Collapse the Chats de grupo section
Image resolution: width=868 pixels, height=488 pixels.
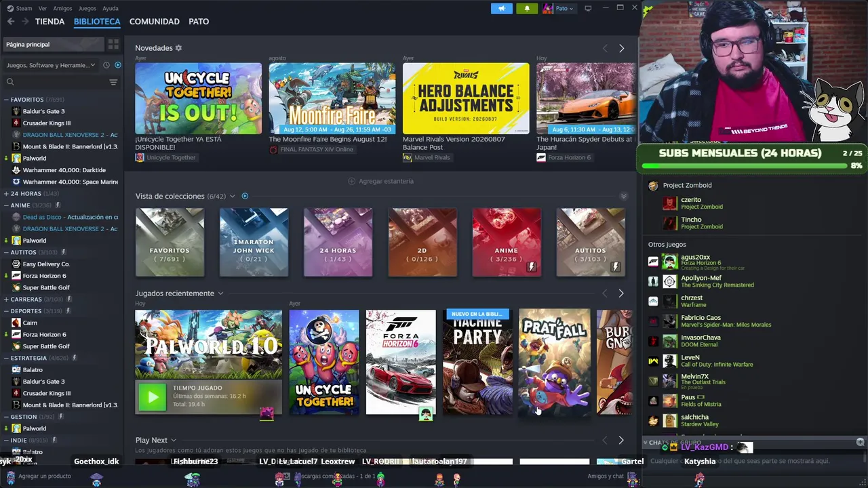coord(646,443)
